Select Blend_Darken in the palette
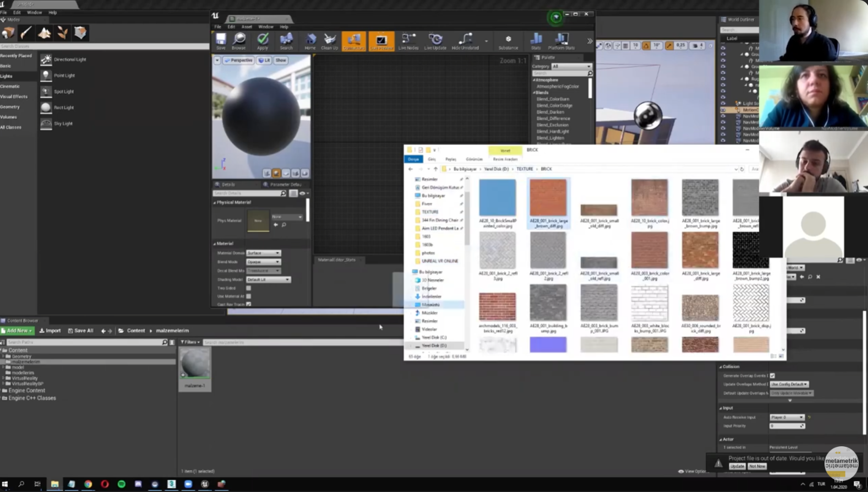The width and height of the screenshot is (868, 492). pos(550,112)
